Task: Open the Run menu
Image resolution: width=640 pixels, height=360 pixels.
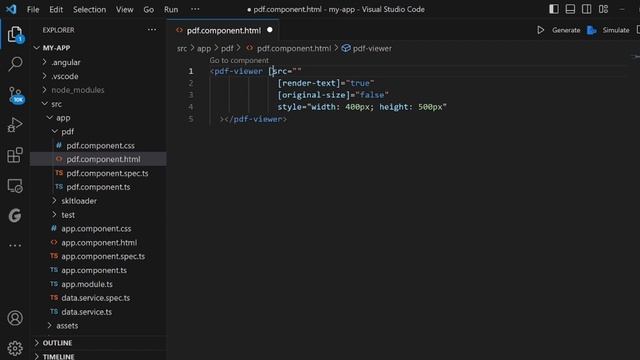Action: tap(171, 9)
